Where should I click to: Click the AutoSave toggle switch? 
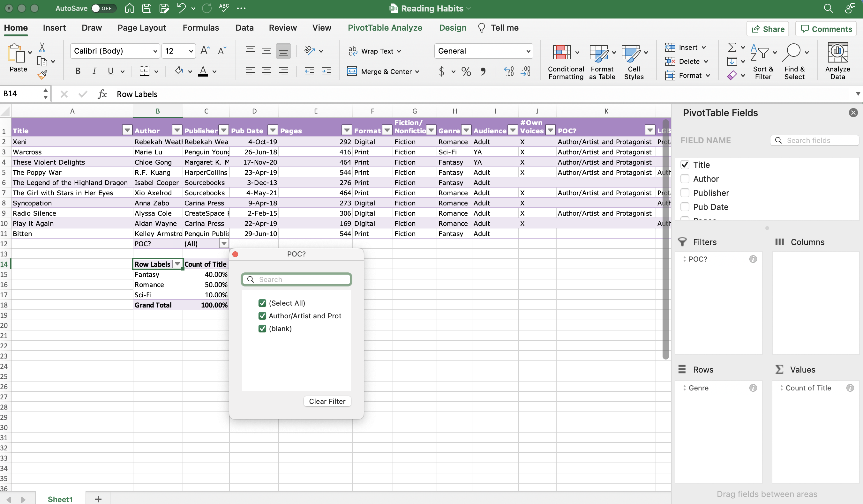(97, 8)
